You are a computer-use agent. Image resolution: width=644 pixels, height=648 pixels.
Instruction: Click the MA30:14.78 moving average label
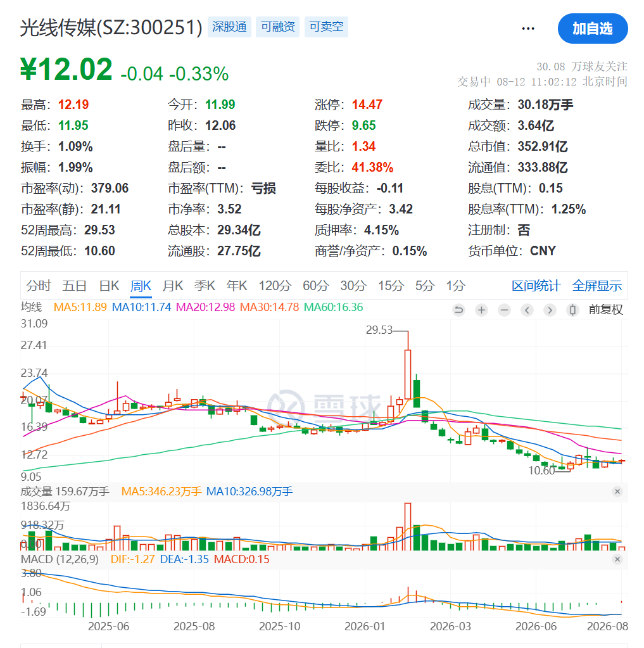(269, 307)
